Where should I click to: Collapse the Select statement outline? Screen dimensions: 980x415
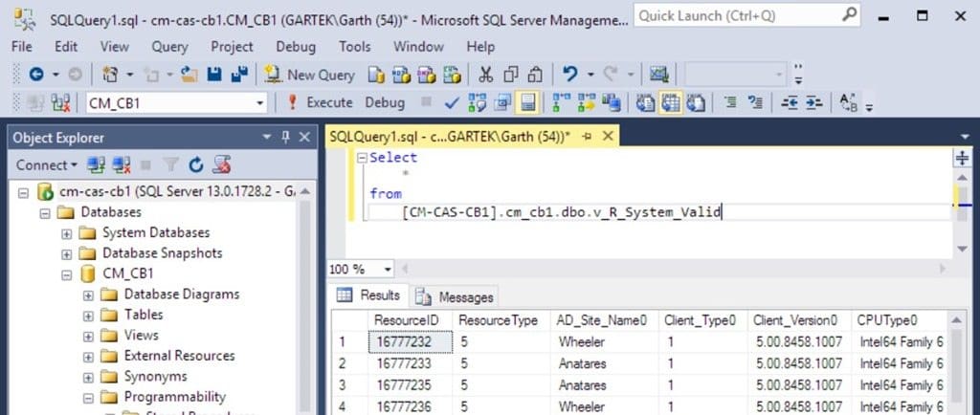pos(361,159)
